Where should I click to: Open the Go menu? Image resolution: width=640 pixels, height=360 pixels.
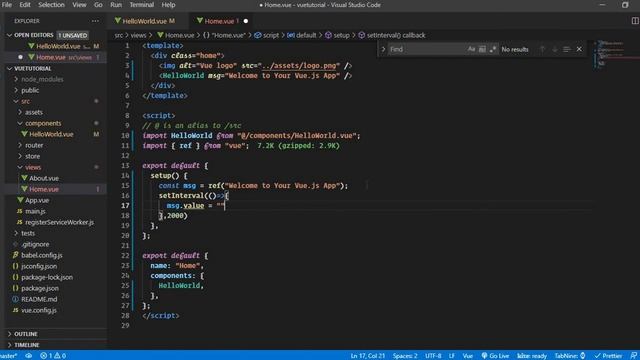[x=98, y=5]
